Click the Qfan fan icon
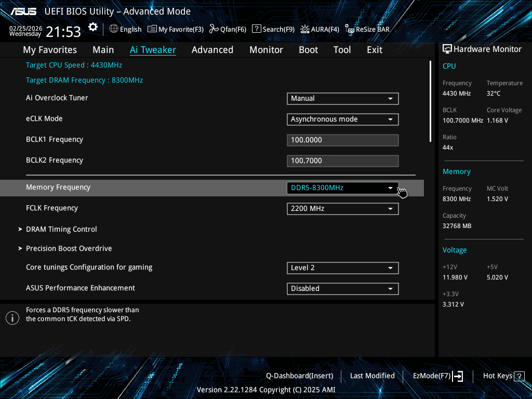Screen dimensions: 532x399 click(x=214, y=29)
